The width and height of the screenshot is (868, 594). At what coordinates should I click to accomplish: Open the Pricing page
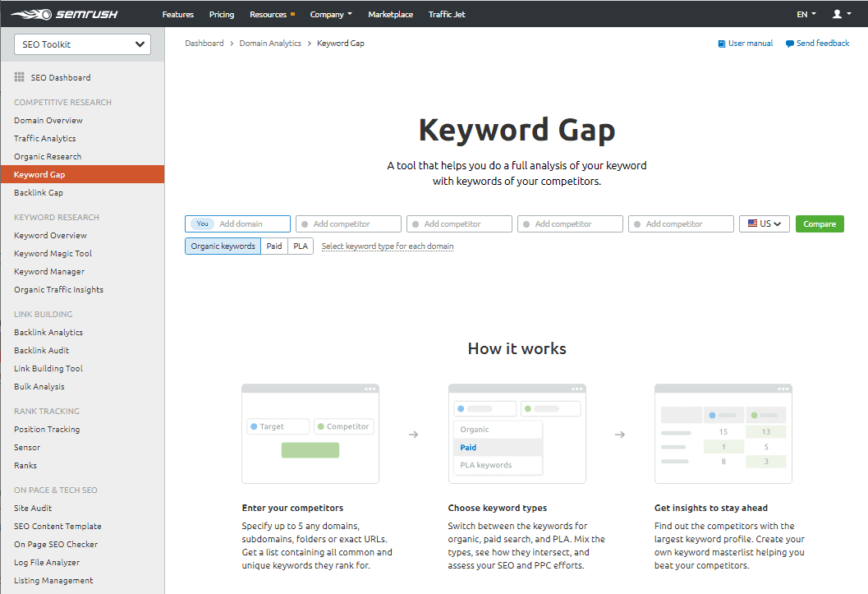222,15
